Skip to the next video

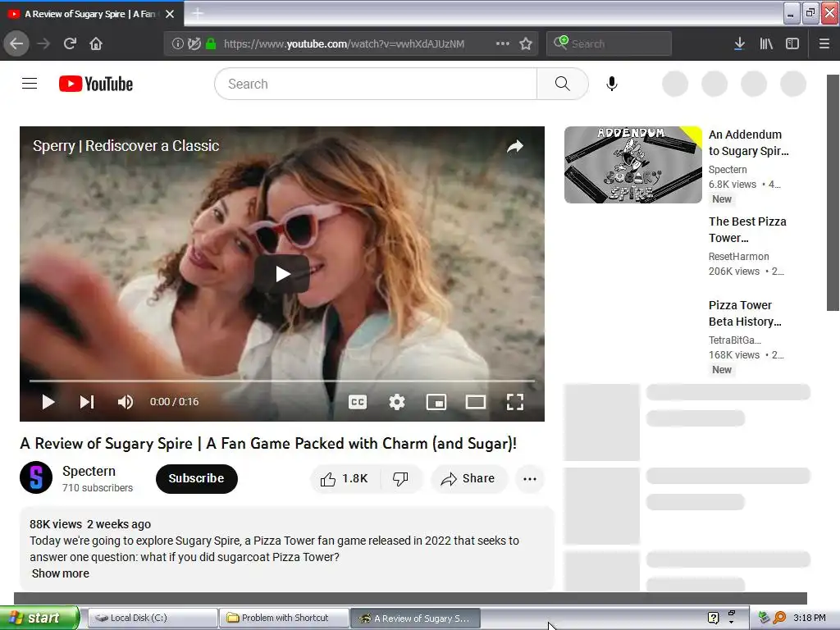coord(87,402)
